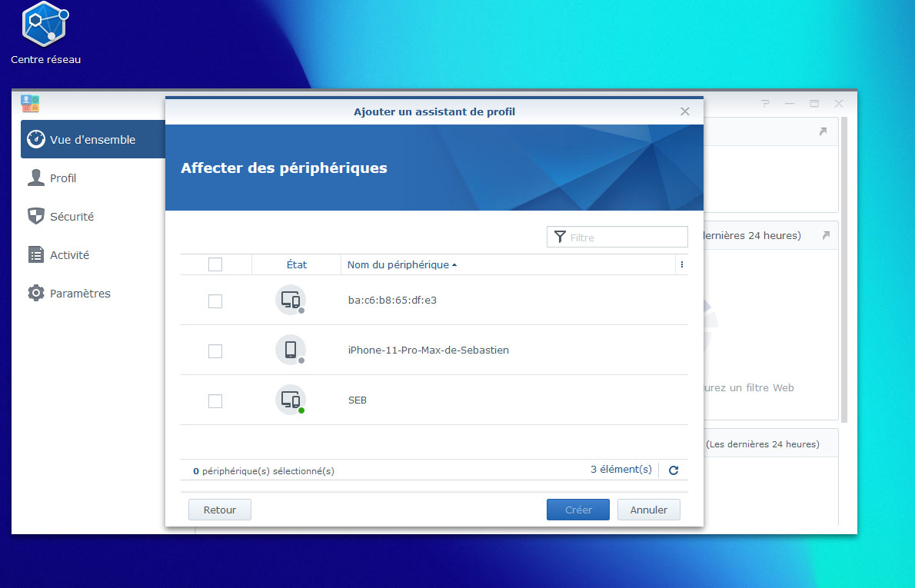Click the Retour button
915x588 pixels.
[x=220, y=510]
